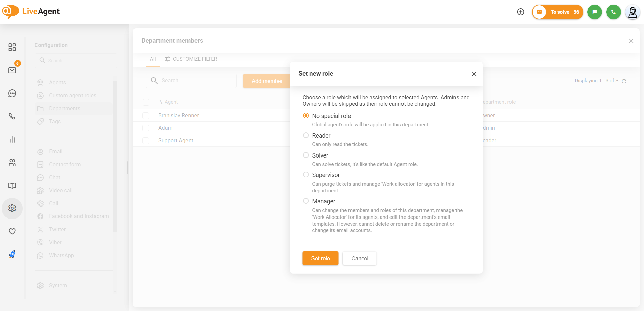Viewport: 644px width, 311px height.
Task: Open the chat bubble sidebar icon
Action: coord(12,94)
